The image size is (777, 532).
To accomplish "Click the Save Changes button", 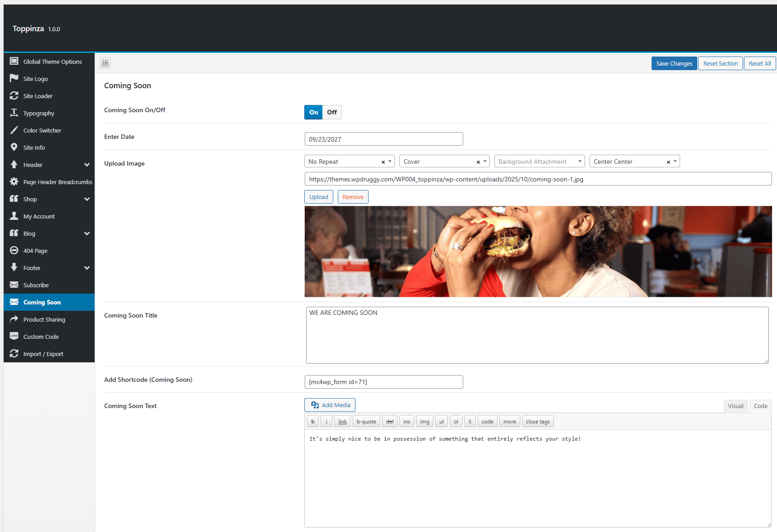I will [674, 63].
